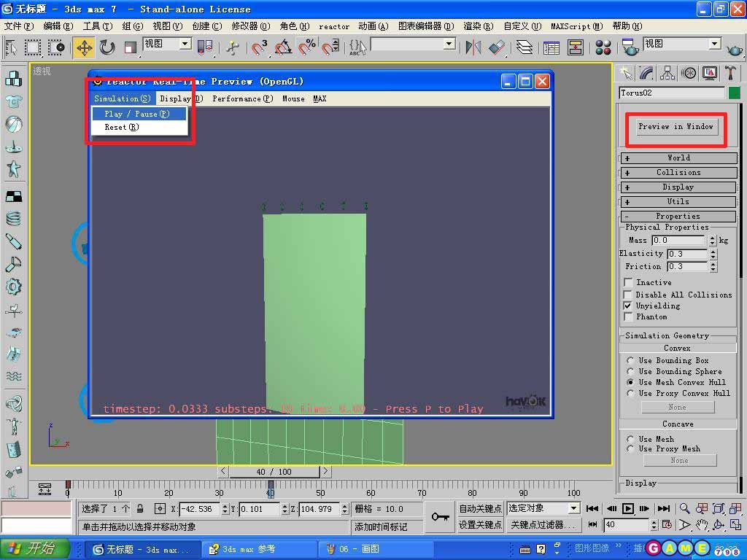The height and width of the screenshot is (560, 747).
Task: Expand the Collisions rollout
Action: [x=679, y=173]
